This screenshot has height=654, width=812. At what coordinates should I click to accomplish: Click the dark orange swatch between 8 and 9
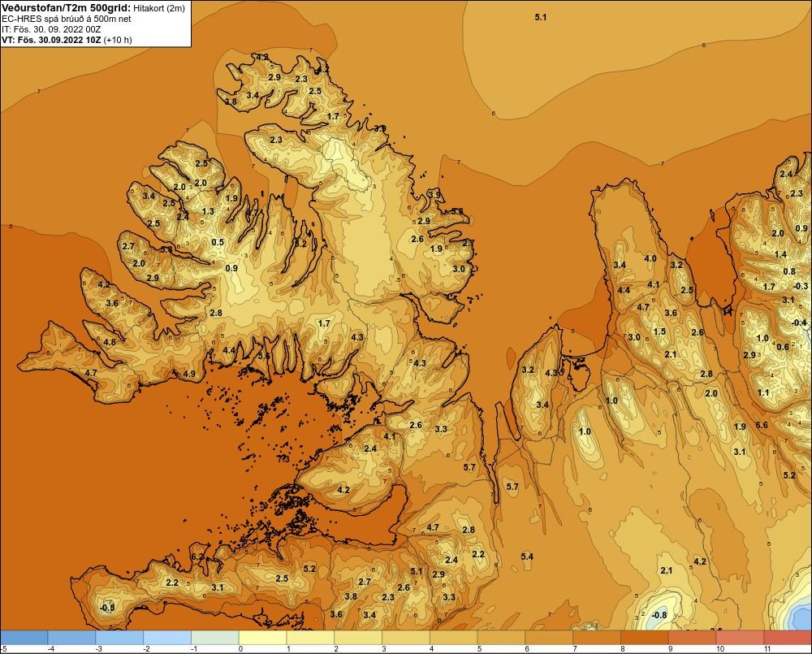pos(645,638)
